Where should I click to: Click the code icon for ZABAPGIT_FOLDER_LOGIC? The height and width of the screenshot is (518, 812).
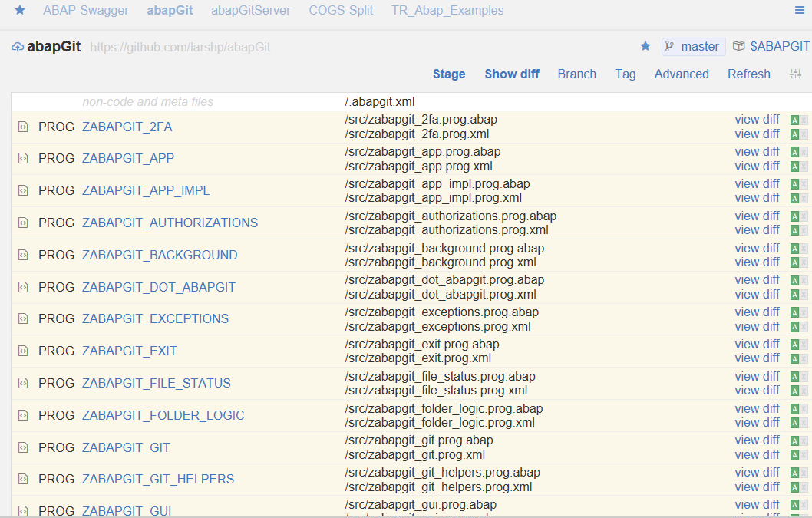click(x=23, y=415)
